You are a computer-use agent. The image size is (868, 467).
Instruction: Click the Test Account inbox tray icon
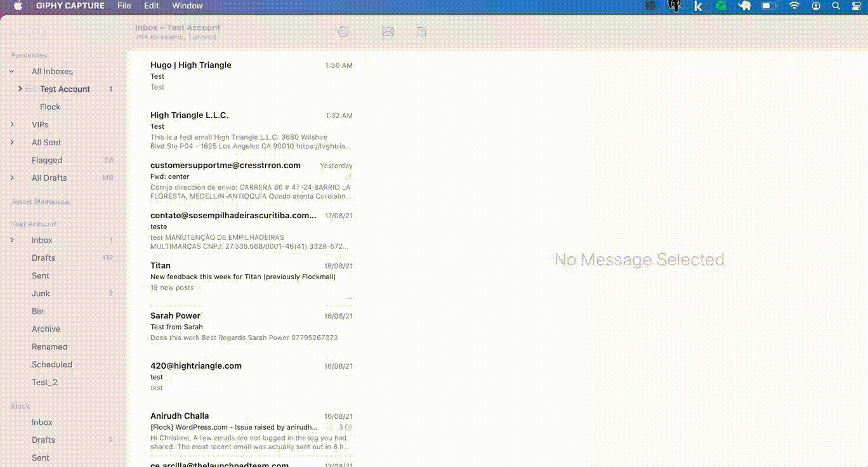click(x=30, y=89)
